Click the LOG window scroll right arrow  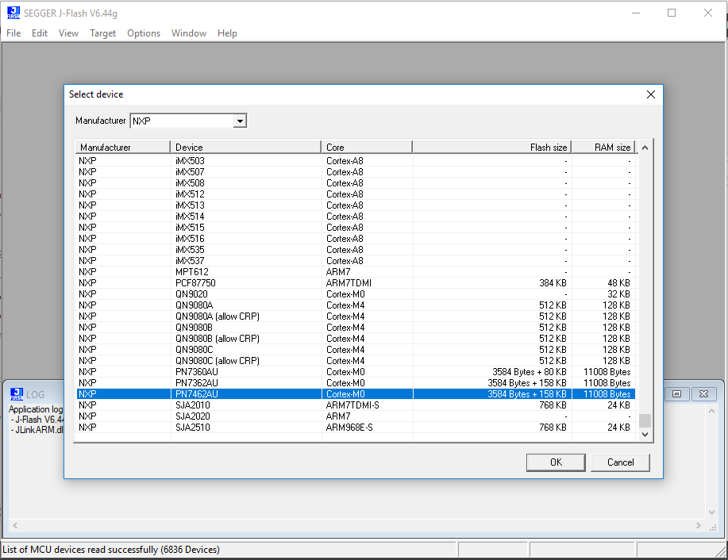699,526
